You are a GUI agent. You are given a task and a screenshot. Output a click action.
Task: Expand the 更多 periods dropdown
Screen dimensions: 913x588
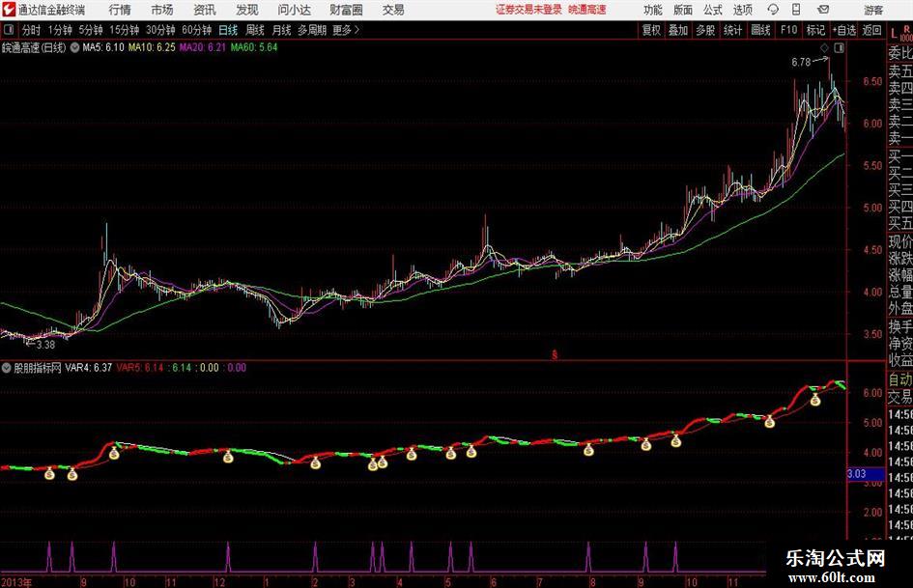(346, 30)
